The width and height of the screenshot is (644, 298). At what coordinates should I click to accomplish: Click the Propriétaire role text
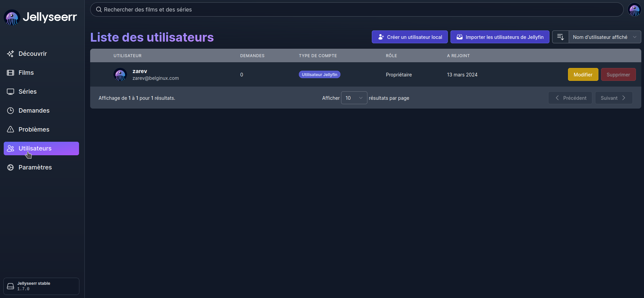pyautogui.click(x=399, y=74)
